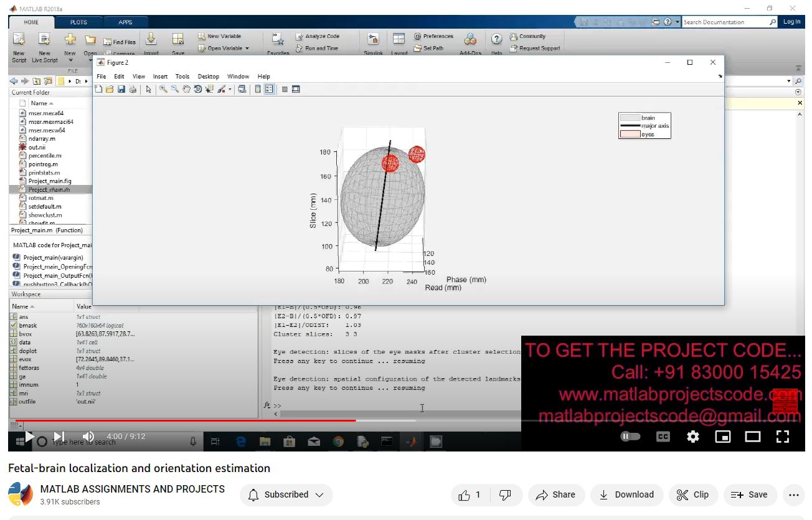
Task: Switch to the PLOTS ribbon tab
Action: click(x=78, y=22)
